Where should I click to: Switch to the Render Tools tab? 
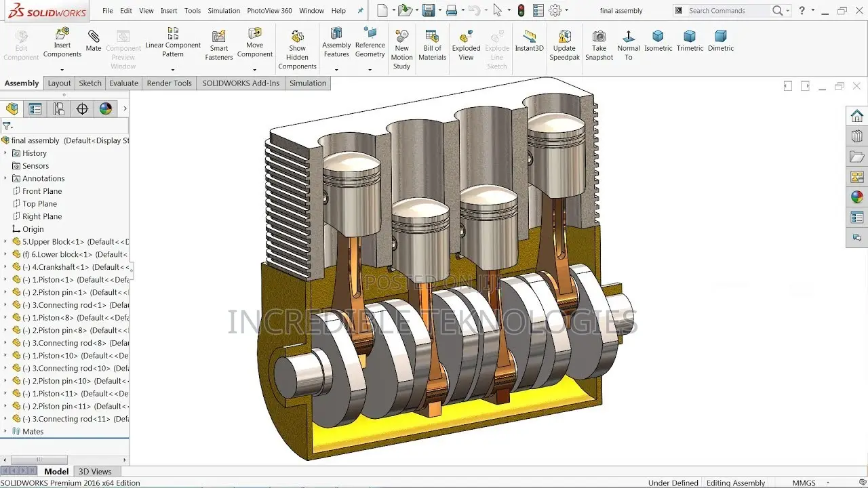tap(169, 83)
